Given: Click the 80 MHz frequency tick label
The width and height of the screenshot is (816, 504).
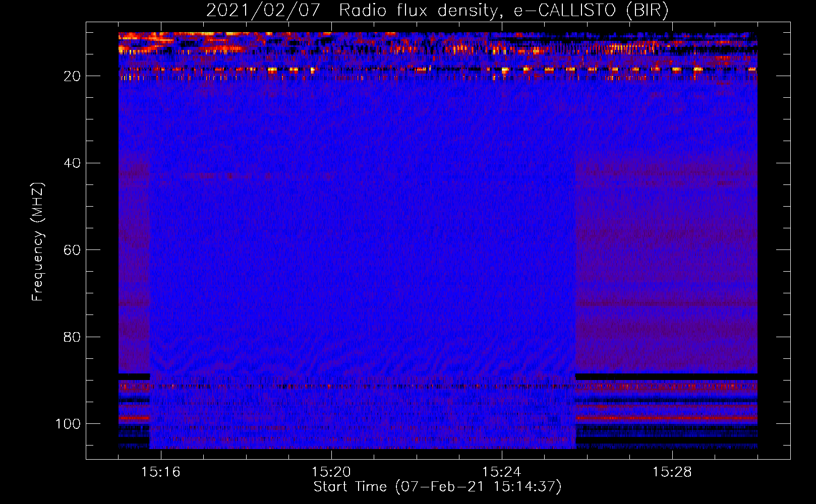Looking at the screenshot, I should coord(72,337).
